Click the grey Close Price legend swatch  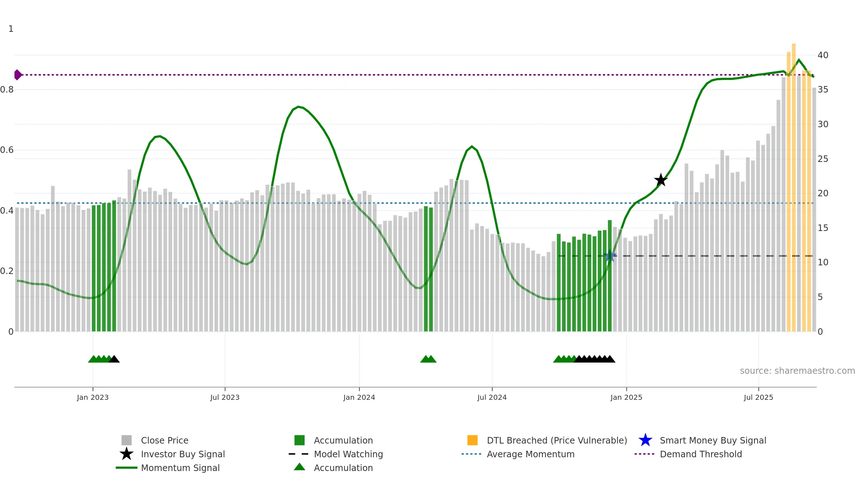point(126,440)
